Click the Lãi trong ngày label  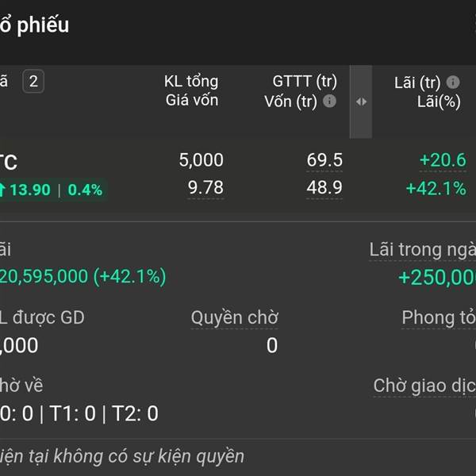click(x=423, y=250)
